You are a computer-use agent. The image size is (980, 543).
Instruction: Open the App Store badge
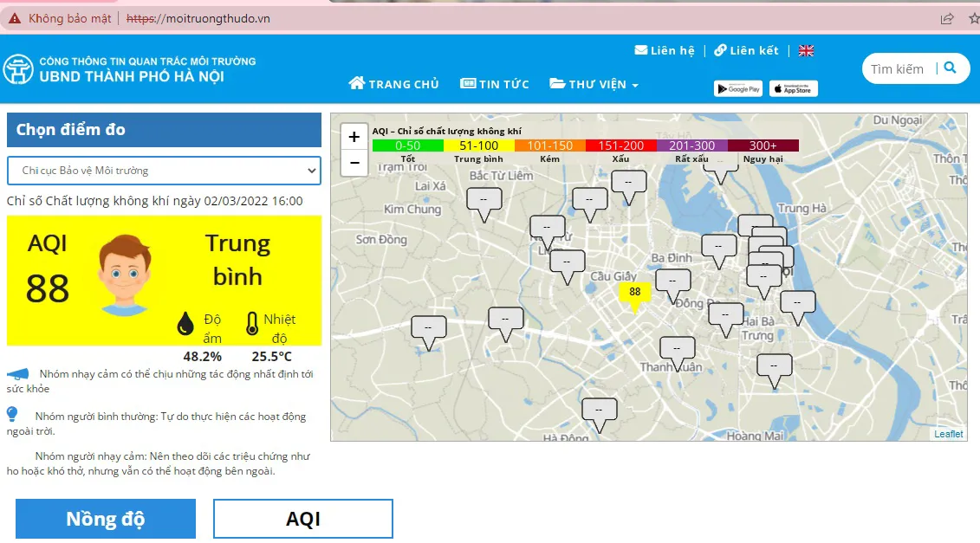tap(793, 88)
